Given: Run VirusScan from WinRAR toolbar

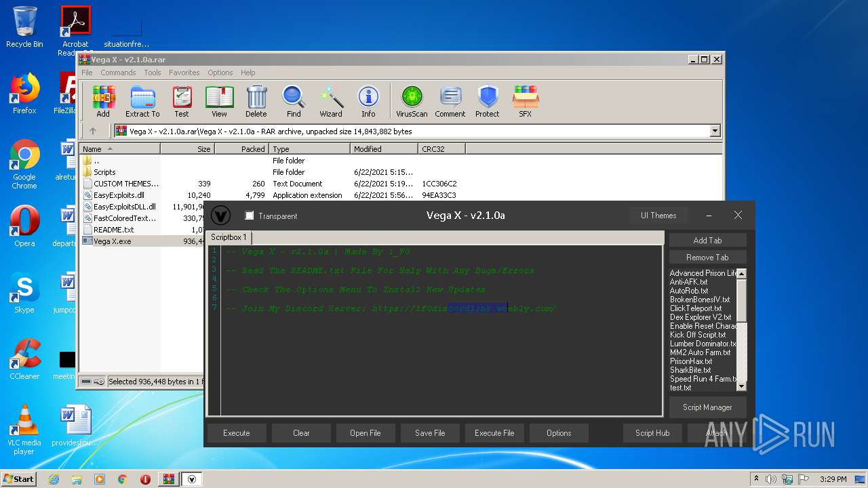Looking at the screenshot, I should click(412, 101).
